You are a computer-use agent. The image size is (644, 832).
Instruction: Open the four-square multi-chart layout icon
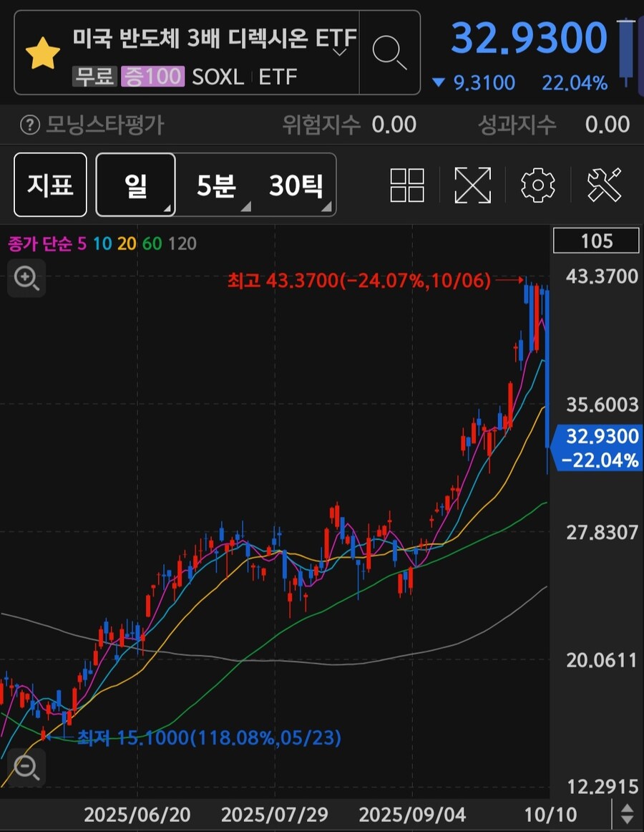406,185
